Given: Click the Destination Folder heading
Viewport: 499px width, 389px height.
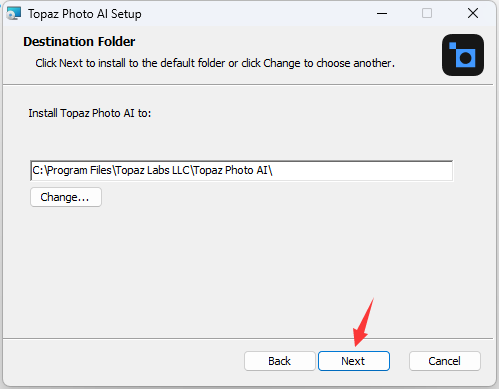Looking at the screenshot, I should 79,42.
